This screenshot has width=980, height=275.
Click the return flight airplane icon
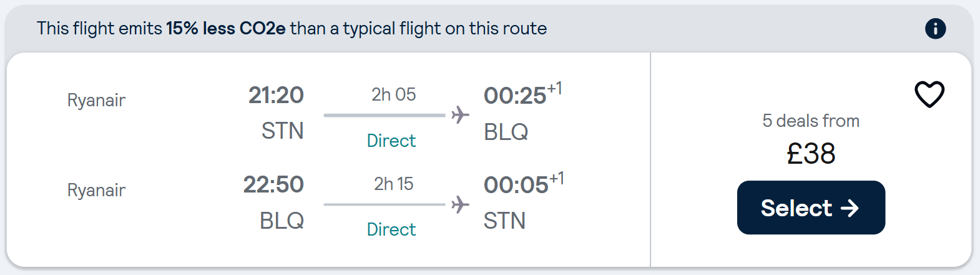460,204
